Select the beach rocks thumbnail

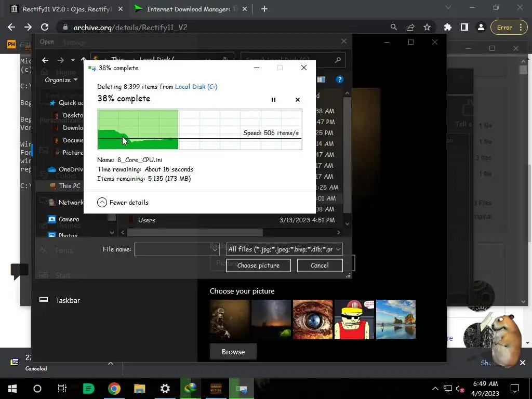point(396,320)
